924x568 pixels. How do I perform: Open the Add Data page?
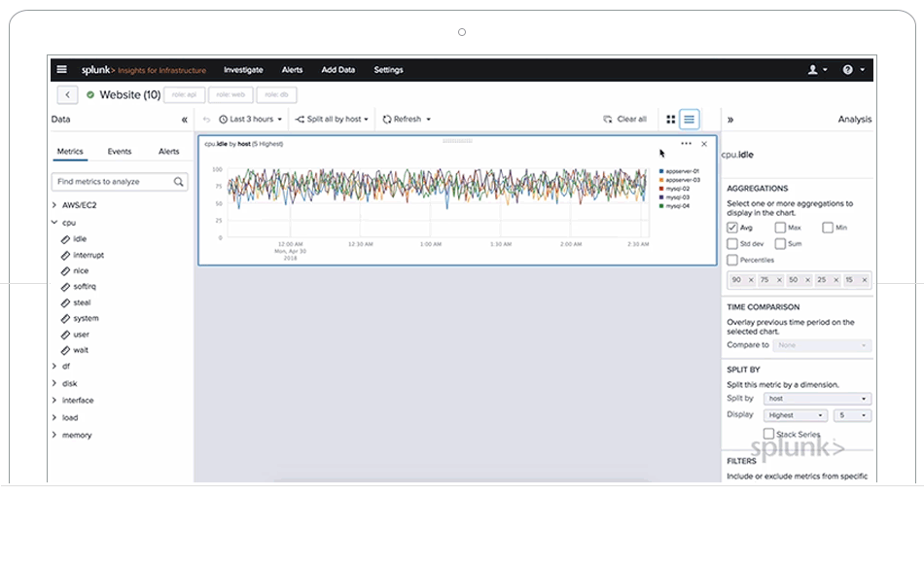(x=338, y=69)
